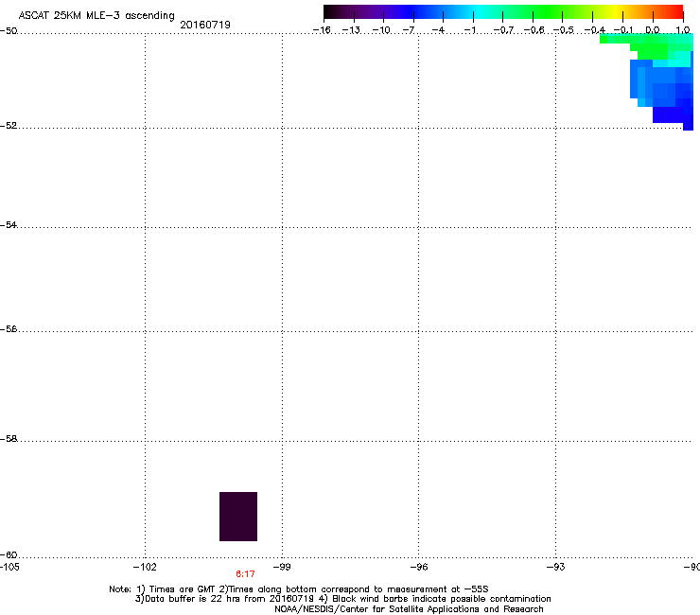Viewport: 700px width, 615px height.
Task: Click the red 6:17 time stamp
Action: [246, 574]
